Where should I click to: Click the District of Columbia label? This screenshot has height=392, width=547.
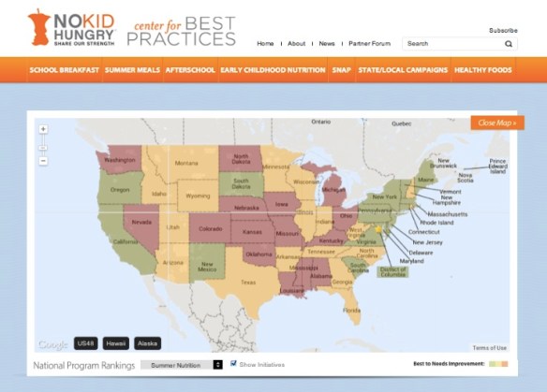coord(392,272)
